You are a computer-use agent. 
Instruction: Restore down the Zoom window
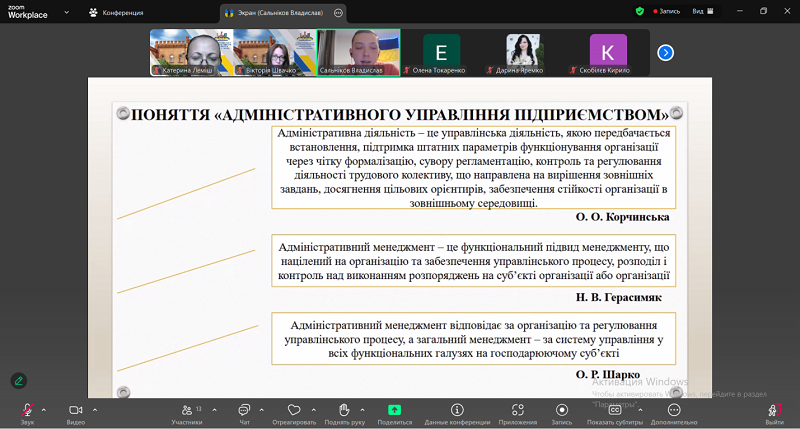pyautogui.click(x=763, y=11)
